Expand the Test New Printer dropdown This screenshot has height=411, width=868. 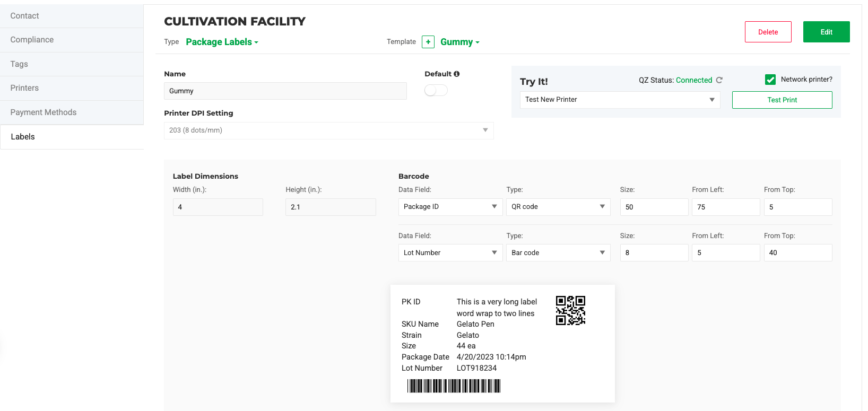coord(620,100)
